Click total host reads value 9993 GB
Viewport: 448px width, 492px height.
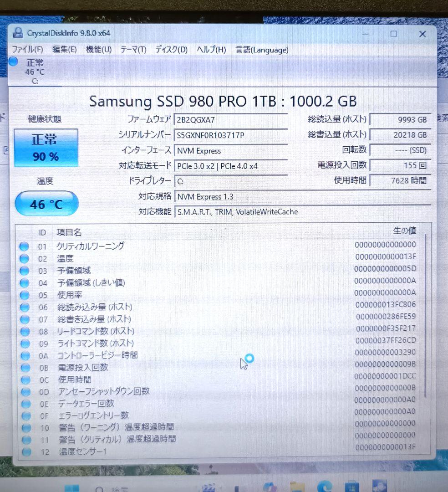point(400,119)
